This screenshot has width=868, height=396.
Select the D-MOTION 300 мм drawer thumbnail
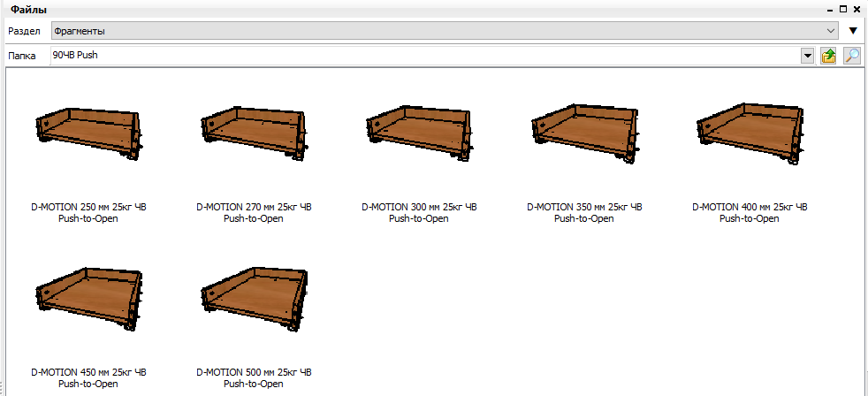point(418,133)
